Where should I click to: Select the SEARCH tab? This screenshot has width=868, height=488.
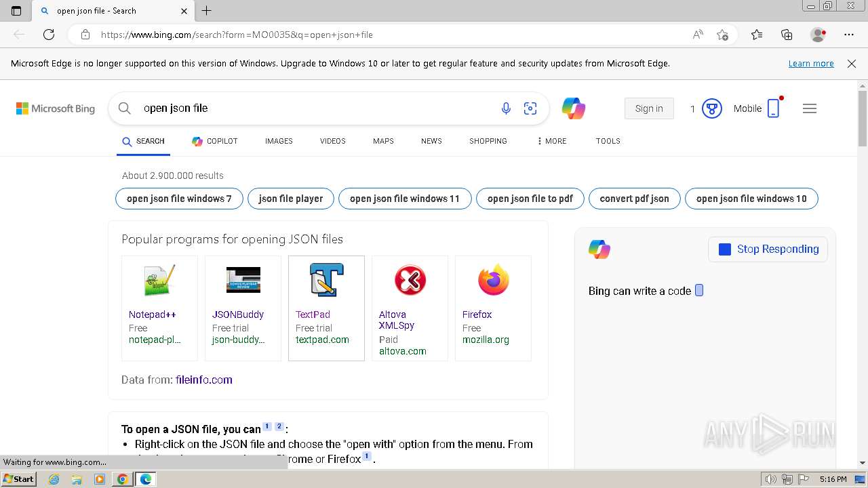[x=143, y=141]
